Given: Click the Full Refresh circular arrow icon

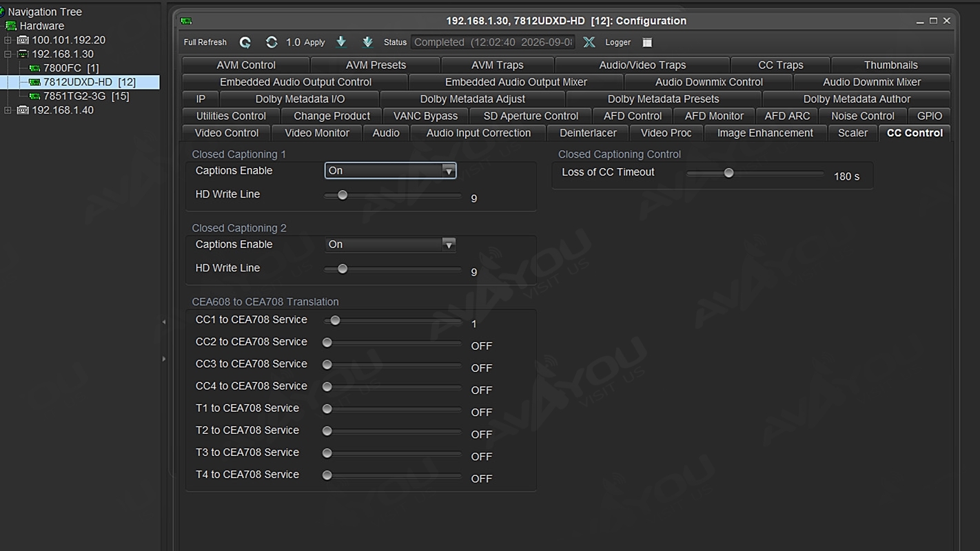Looking at the screenshot, I should point(245,42).
